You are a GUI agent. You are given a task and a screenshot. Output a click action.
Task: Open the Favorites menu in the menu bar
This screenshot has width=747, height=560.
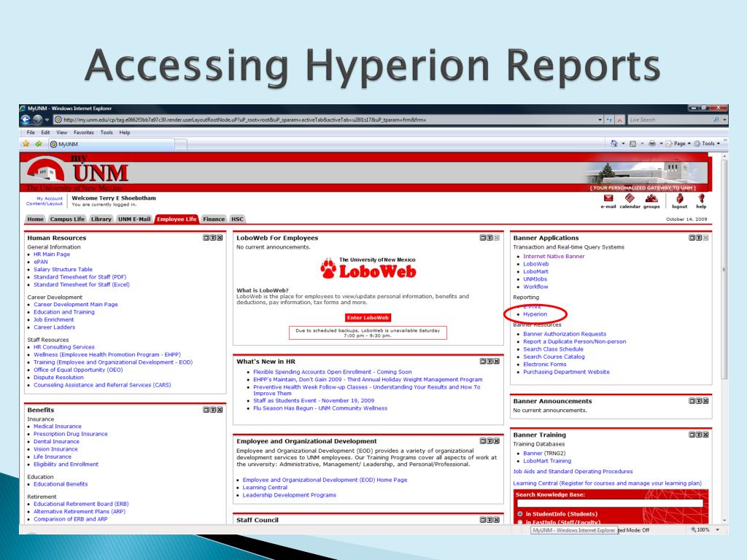point(84,133)
